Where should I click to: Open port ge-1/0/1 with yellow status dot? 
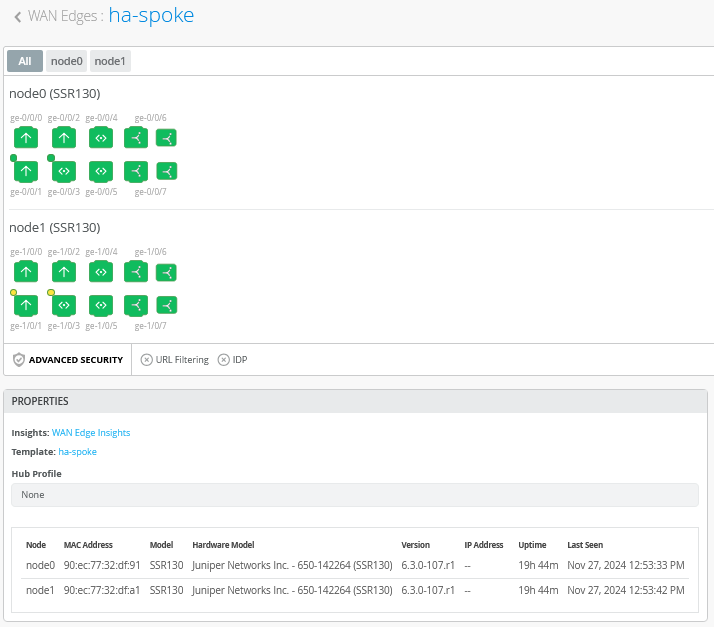click(26, 305)
